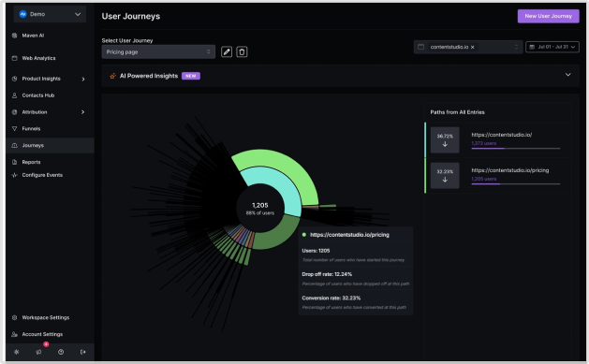Viewport: 589px width, 364px height.
Task: Click the AI Powered Insights sparkle icon
Action: click(112, 76)
